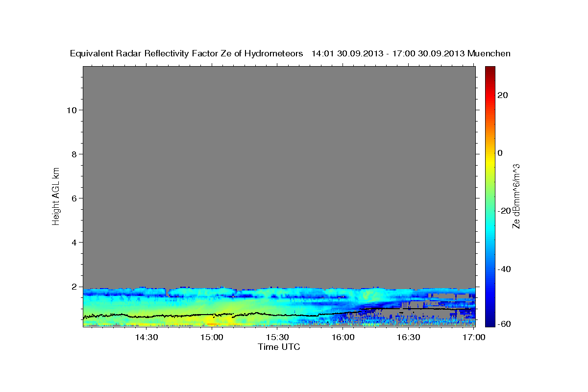The height and width of the screenshot is (392, 588).
Task: Click the height axis label '8'
Action: point(73,154)
